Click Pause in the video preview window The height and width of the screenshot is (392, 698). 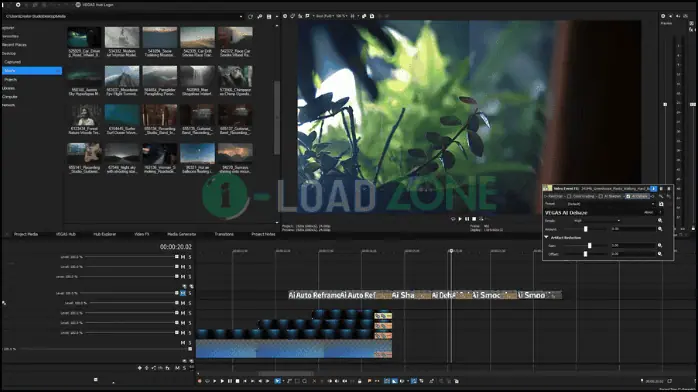coord(467,219)
